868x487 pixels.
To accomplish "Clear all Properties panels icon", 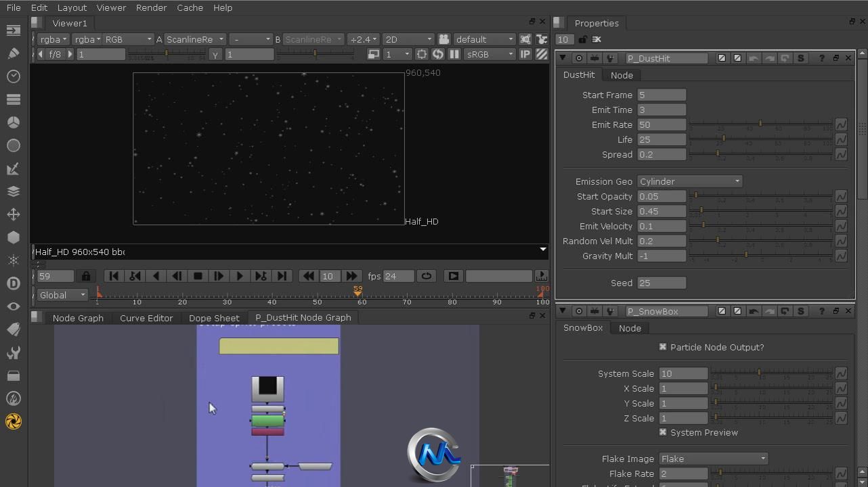I will pyautogui.click(x=596, y=39).
